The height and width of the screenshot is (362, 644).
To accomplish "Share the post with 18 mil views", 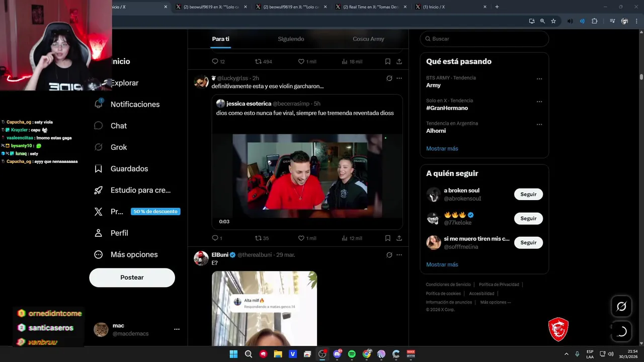I will click(399, 61).
